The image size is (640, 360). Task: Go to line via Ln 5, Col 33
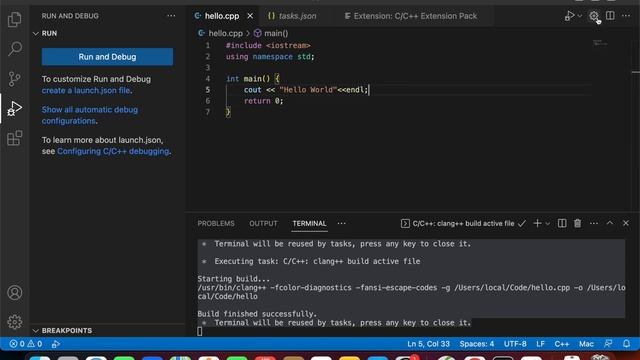428,344
